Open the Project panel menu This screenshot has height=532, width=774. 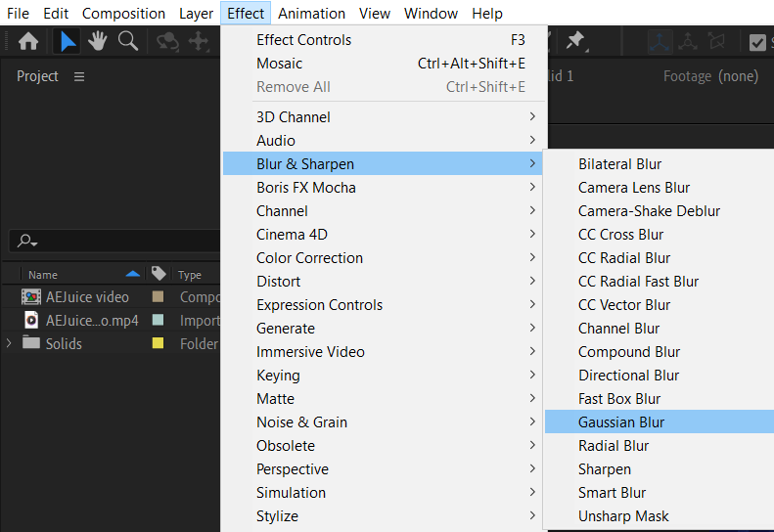tap(79, 76)
